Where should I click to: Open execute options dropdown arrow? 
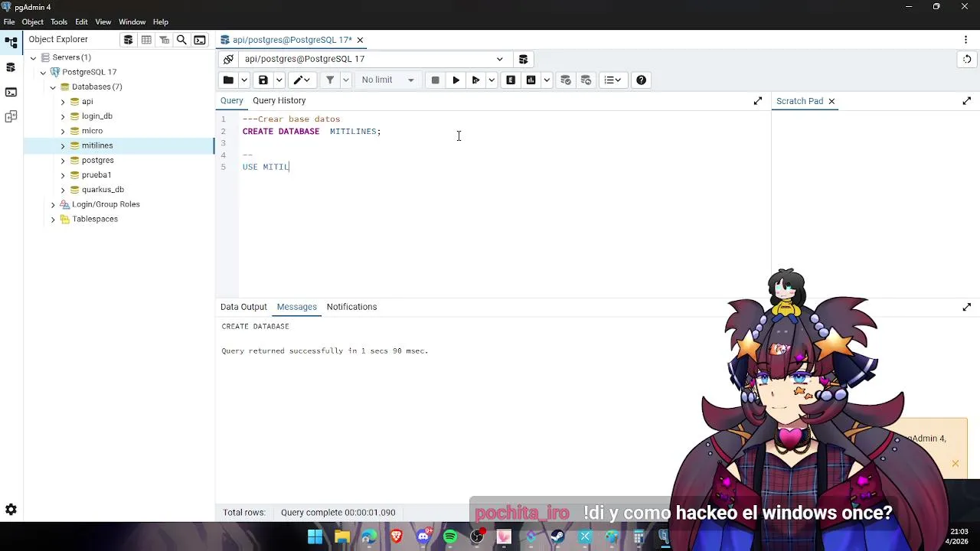(x=492, y=80)
